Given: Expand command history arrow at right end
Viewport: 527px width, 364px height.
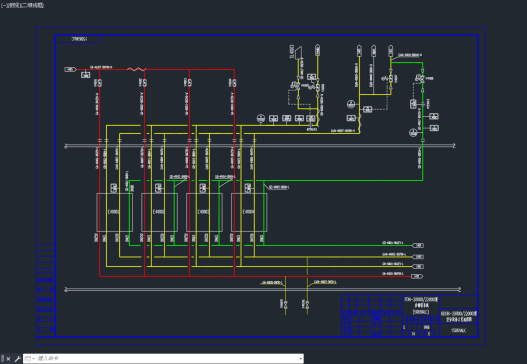Looking at the screenshot, I should point(300,359).
